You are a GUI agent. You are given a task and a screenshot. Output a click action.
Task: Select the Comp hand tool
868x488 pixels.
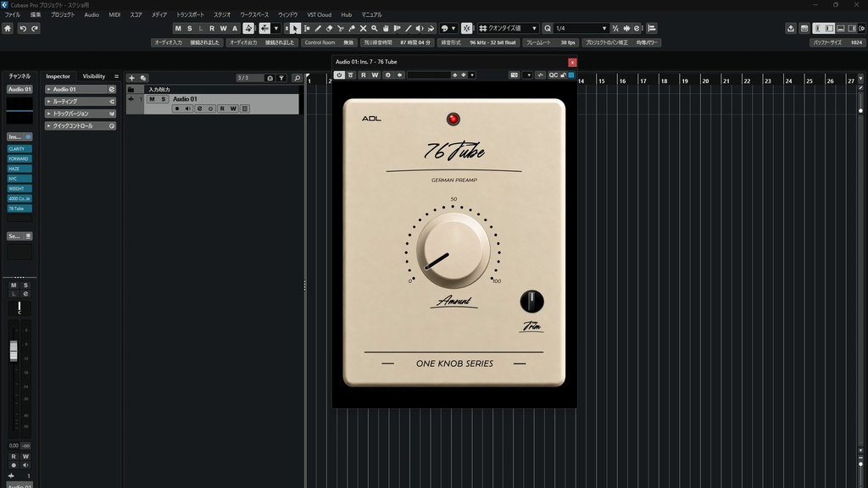[x=386, y=28]
